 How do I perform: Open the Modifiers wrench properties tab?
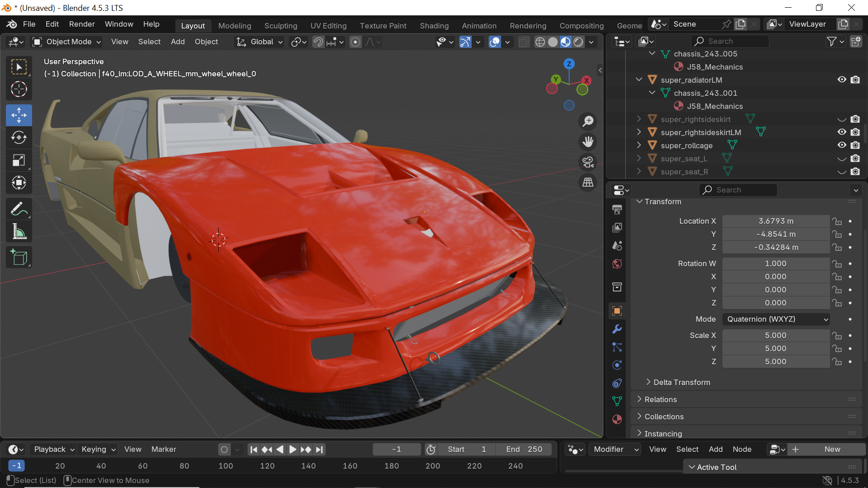tap(617, 329)
